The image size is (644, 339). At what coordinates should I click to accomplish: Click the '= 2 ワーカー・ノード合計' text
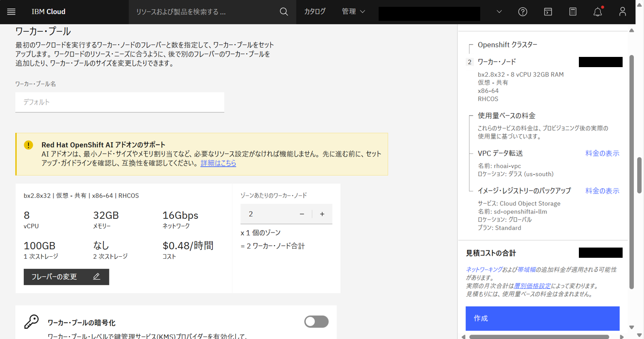click(x=273, y=247)
